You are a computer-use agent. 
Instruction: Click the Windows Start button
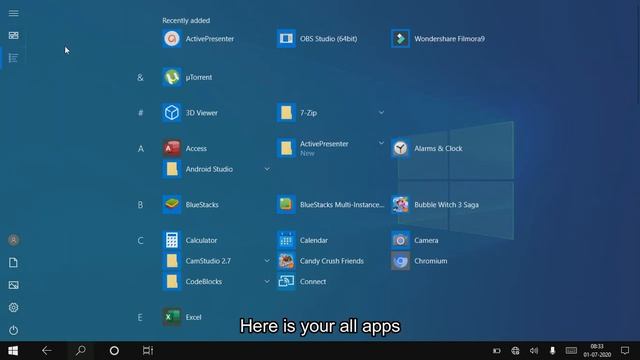coord(13,351)
